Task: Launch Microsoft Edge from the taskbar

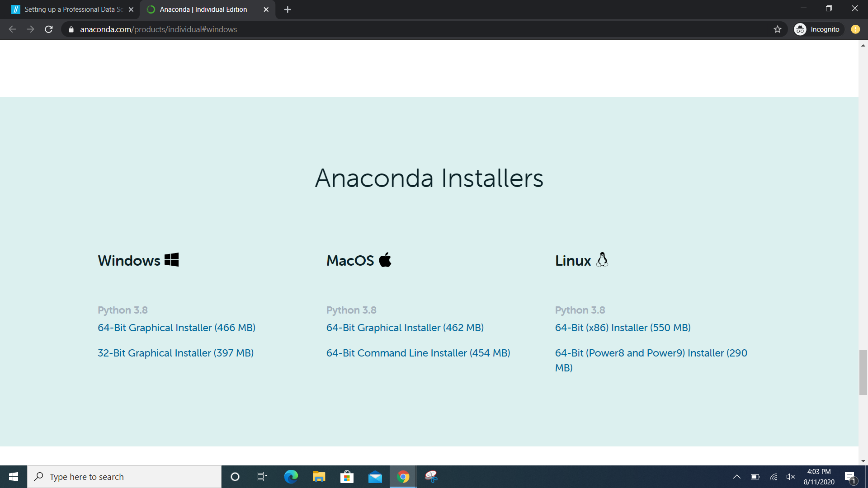Action: [291, 477]
